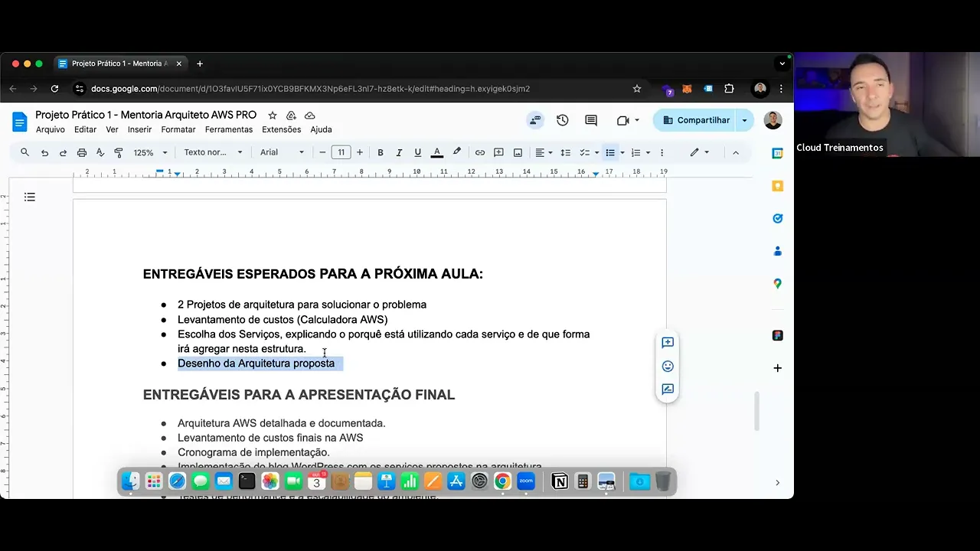
Task: Expand the bulleted list style dropdown arrow
Action: coord(622,152)
